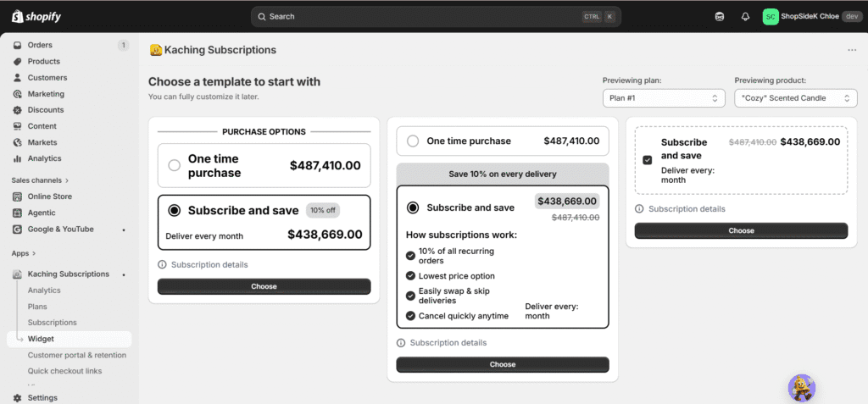The height and width of the screenshot is (404, 868).
Task: Open Subscription details in third template
Action: click(x=687, y=208)
